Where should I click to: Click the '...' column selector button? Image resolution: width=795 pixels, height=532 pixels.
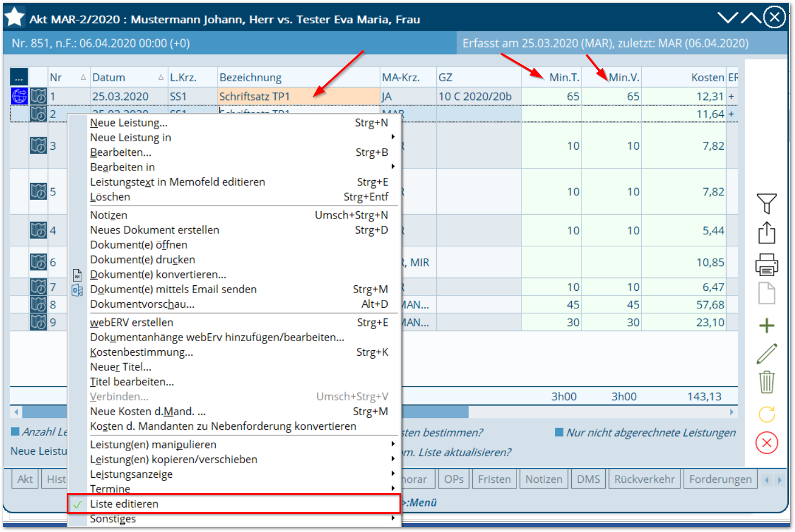pyautogui.click(x=19, y=77)
